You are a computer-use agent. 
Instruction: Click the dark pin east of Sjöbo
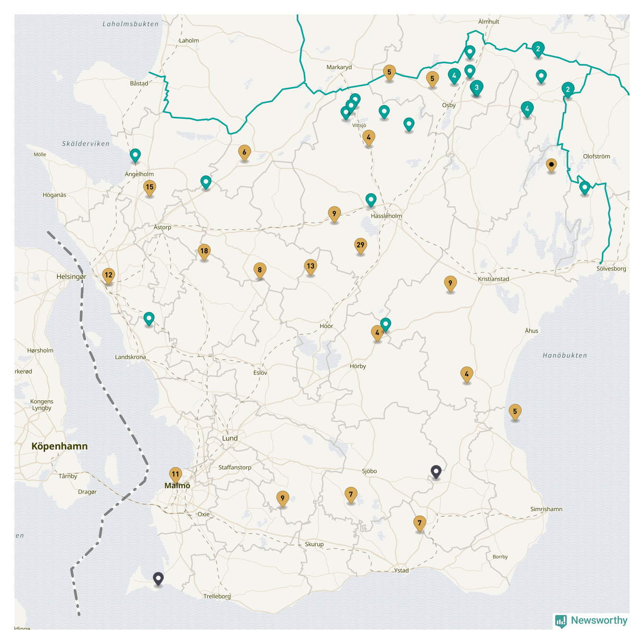tap(436, 471)
